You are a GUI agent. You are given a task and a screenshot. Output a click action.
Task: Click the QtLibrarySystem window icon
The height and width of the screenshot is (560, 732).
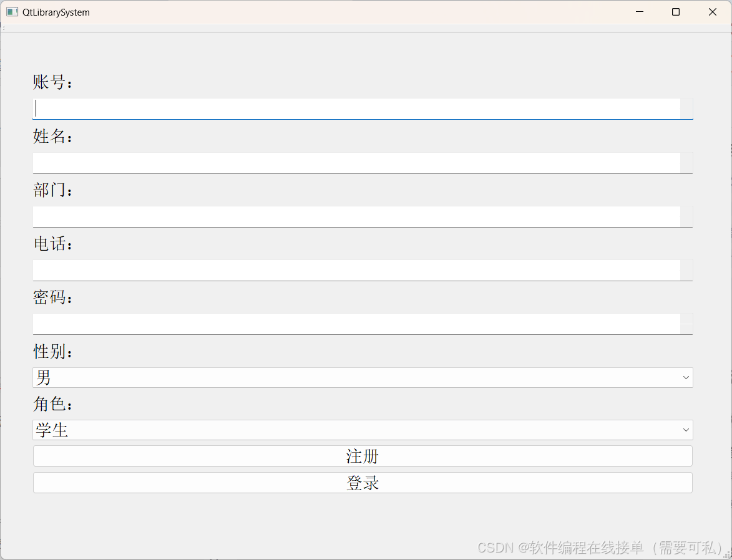click(x=12, y=12)
